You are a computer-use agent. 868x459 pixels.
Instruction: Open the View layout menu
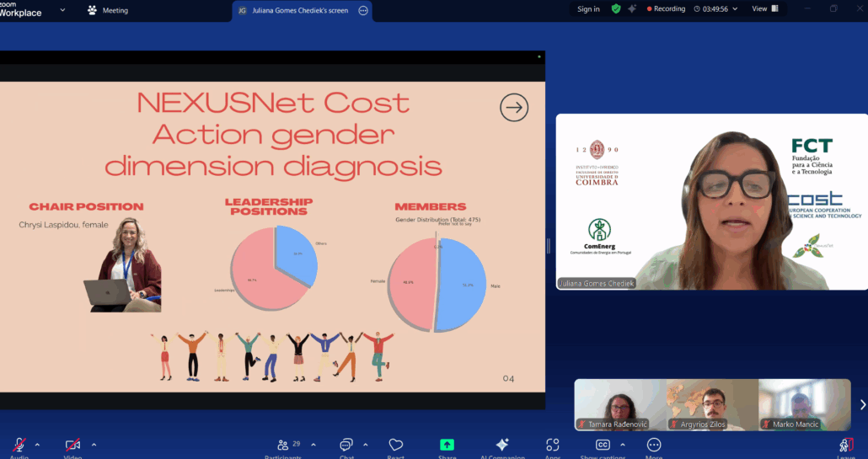click(x=764, y=9)
